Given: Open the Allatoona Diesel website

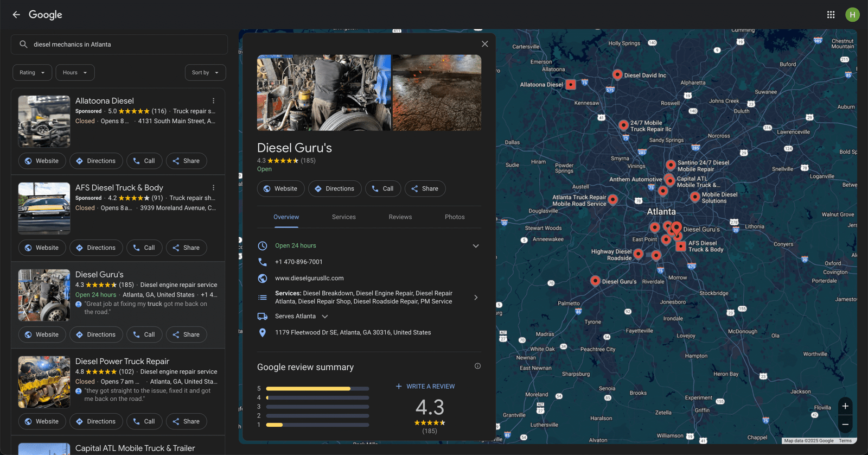Looking at the screenshot, I should point(42,161).
